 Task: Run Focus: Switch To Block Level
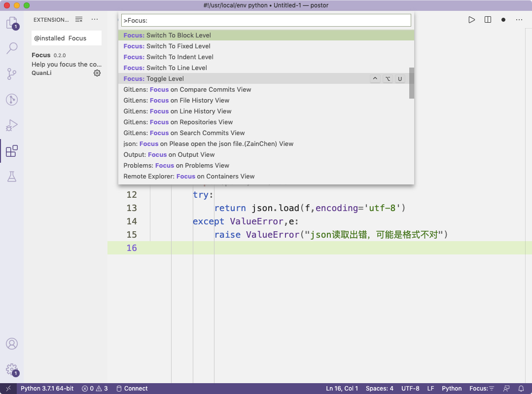266,36
